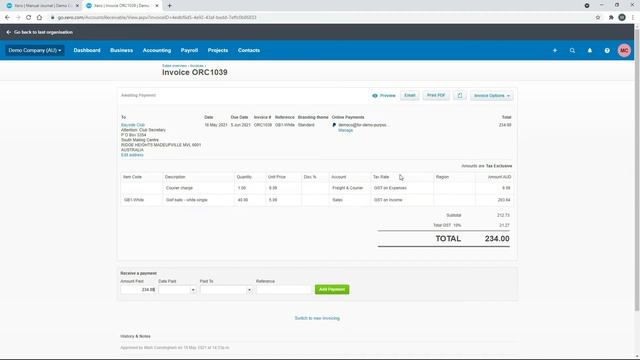Viewport: 640px width, 360px height.
Task: Click the browser back arrow
Action: pyautogui.click(x=7, y=18)
